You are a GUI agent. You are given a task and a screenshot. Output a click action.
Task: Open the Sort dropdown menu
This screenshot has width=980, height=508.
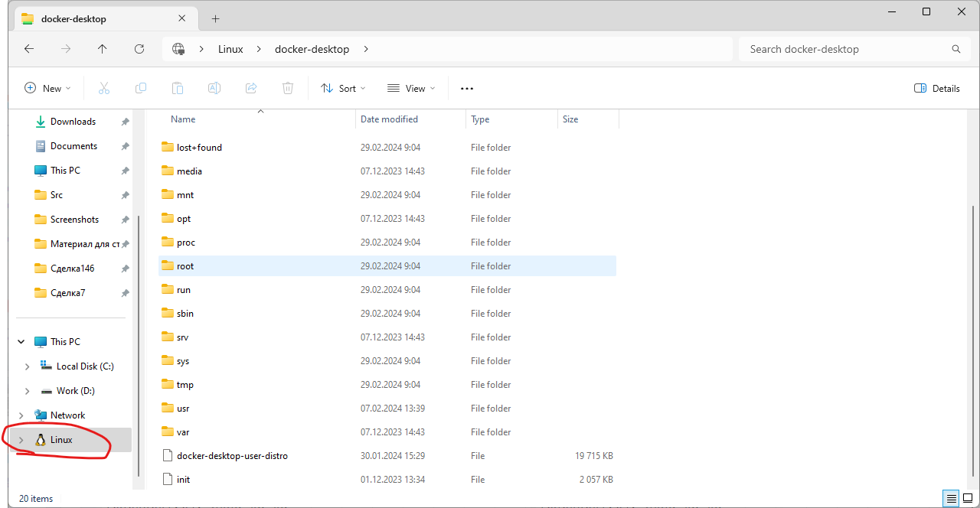[x=343, y=88]
